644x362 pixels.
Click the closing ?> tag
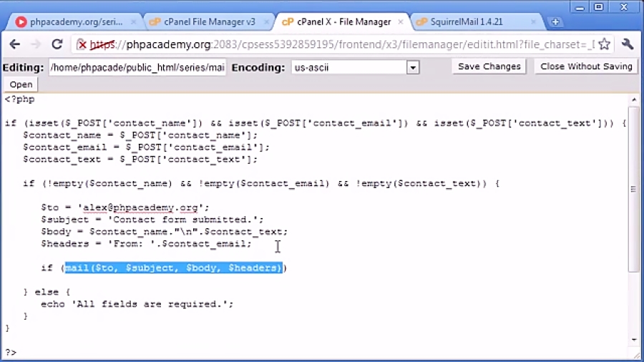pos(11,353)
